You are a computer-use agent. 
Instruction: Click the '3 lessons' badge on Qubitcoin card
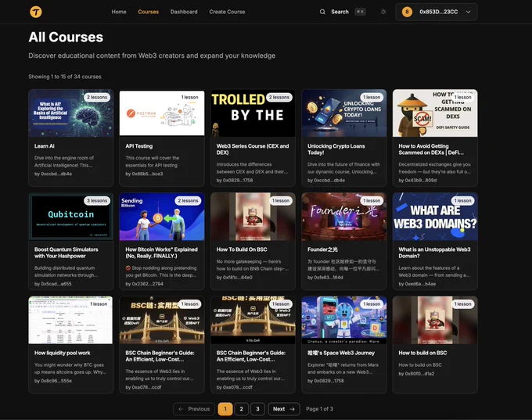[x=97, y=201]
